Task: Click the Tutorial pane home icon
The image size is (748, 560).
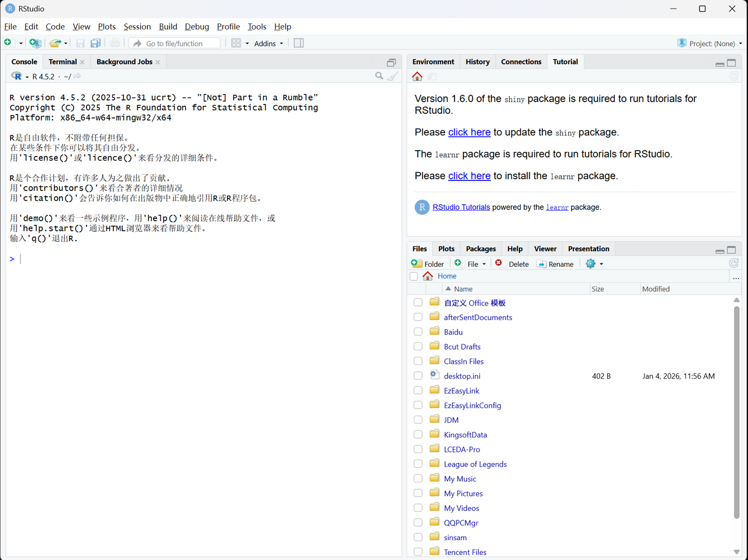Action: [x=417, y=76]
